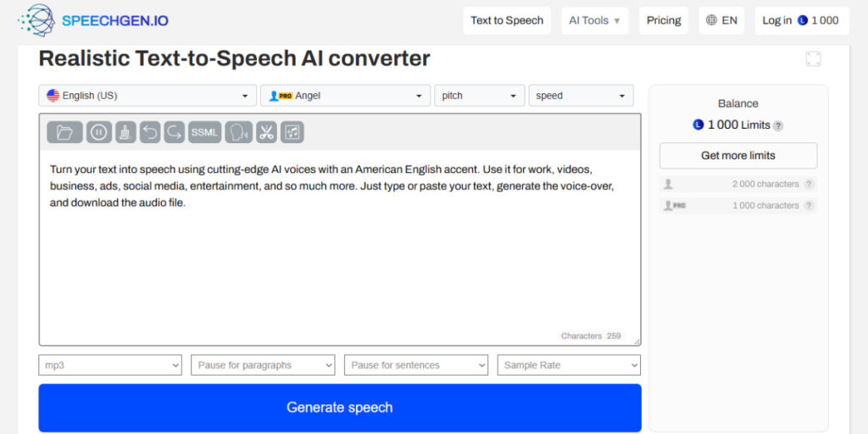This screenshot has width=868, height=434.
Task: Open the mp3 format dropdown
Action: pyautogui.click(x=110, y=365)
